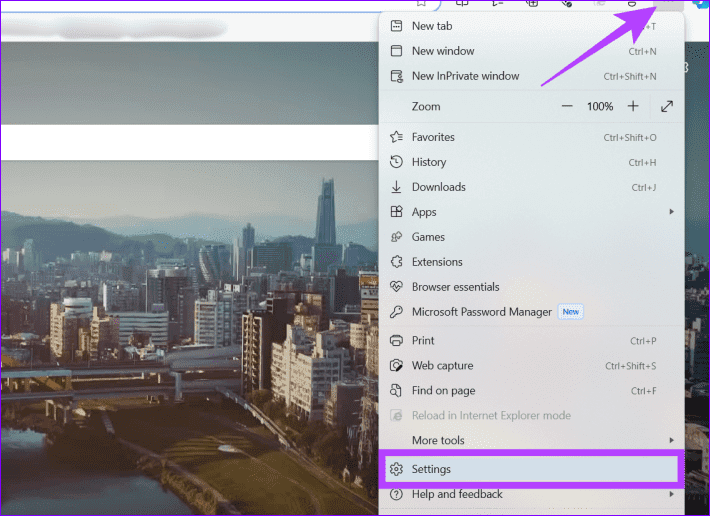The width and height of the screenshot is (710, 516).
Task: Expand the More tools submenu
Action: [x=531, y=440]
